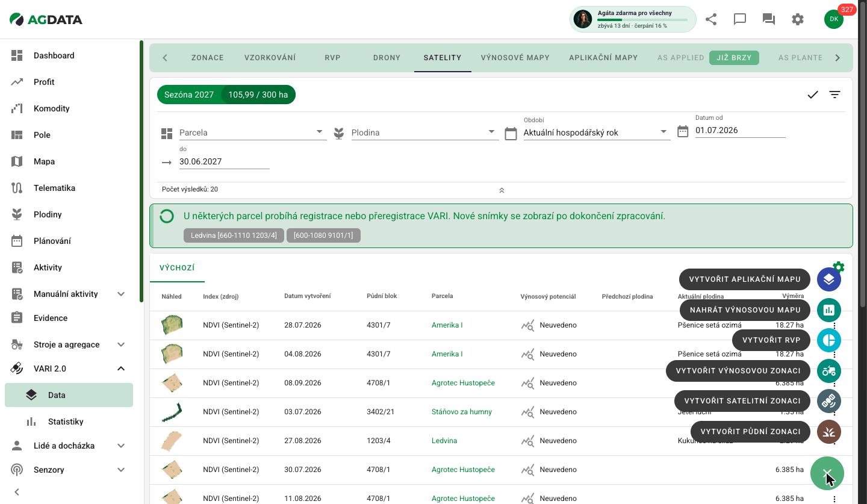Expand Lidé a docházka section
Image resolution: width=867 pixels, height=504 pixels.
121,446
